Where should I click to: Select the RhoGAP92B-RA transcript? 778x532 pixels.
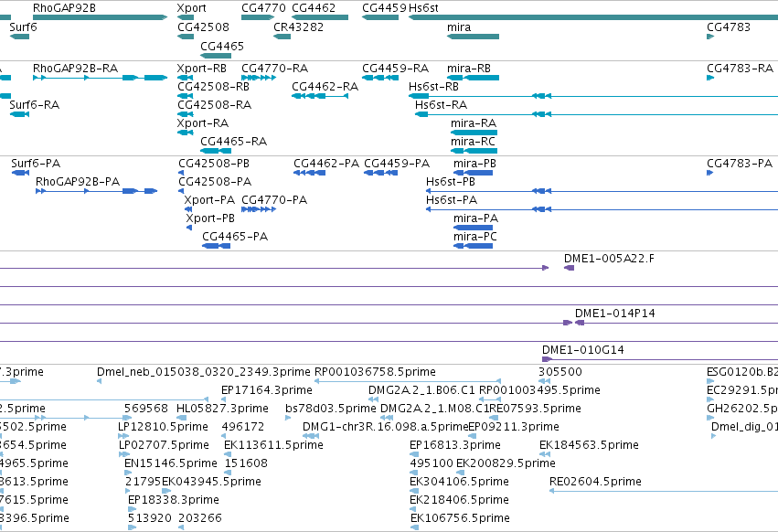(x=100, y=78)
